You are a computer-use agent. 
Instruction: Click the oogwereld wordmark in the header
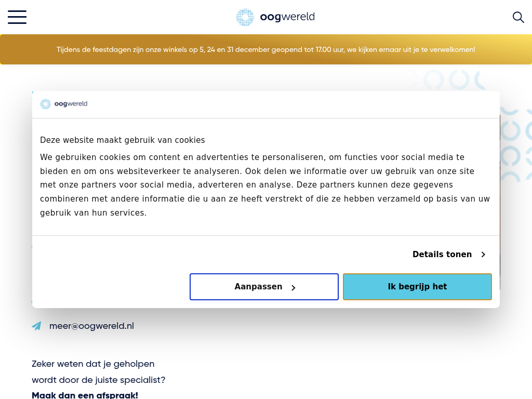[x=287, y=17]
